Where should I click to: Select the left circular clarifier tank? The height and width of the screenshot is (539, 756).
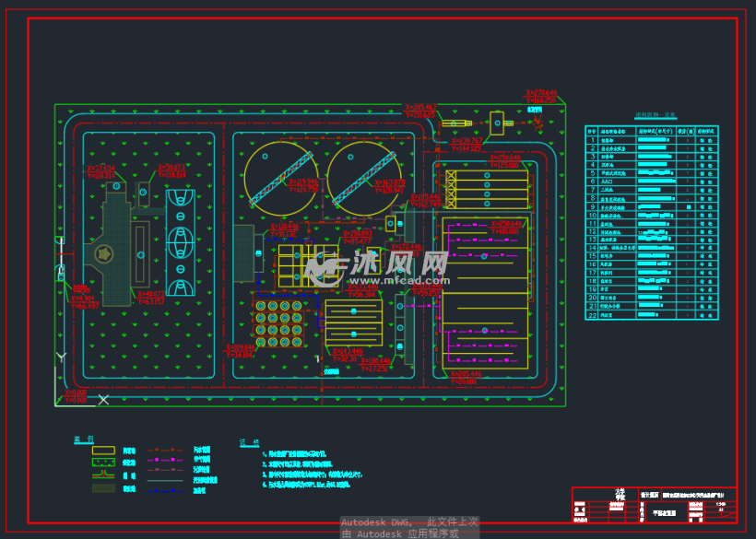coord(281,175)
